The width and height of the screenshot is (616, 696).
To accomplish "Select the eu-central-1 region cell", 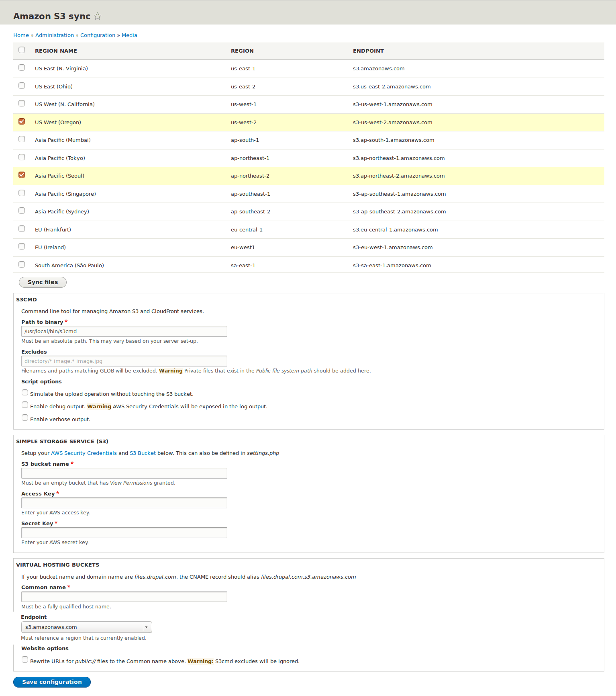I will point(247,230).
